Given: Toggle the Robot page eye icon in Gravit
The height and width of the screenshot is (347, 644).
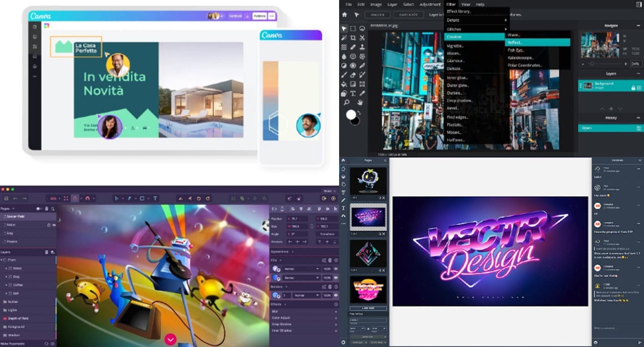Looking at the screenshot, I should pyautogui.click(x=54, y=225).
